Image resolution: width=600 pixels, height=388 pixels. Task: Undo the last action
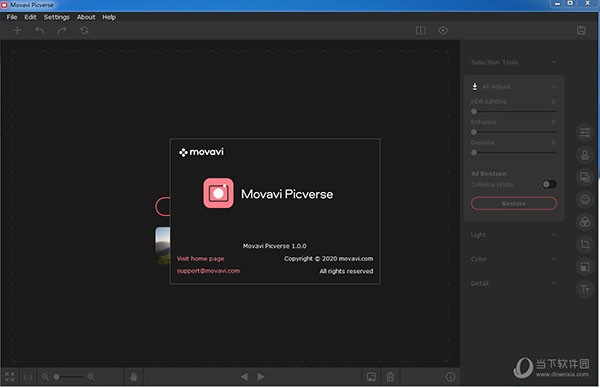click(x=40, y=31)
